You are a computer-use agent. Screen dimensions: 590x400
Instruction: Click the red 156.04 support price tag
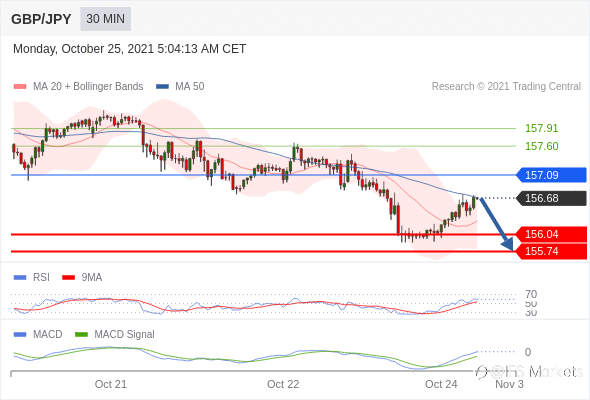tap(551, 234)
